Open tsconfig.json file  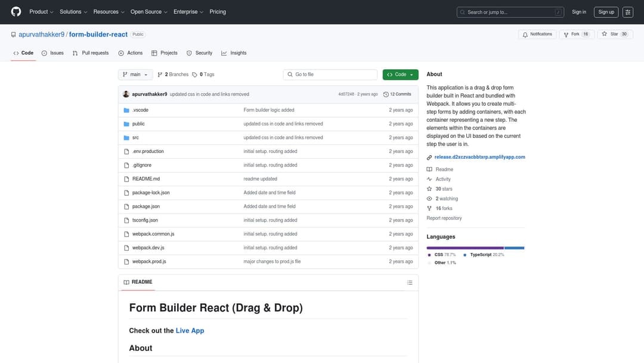[145, 220]
